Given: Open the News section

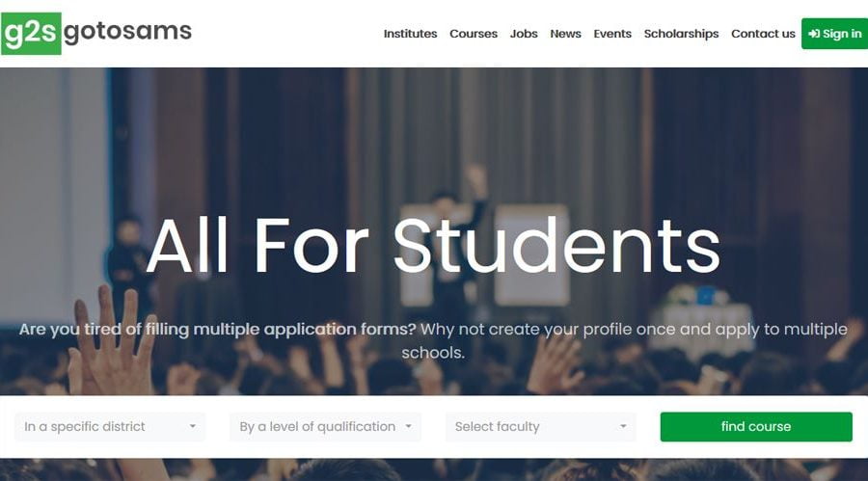Looking at the screenshot, I should click(565, 34).
